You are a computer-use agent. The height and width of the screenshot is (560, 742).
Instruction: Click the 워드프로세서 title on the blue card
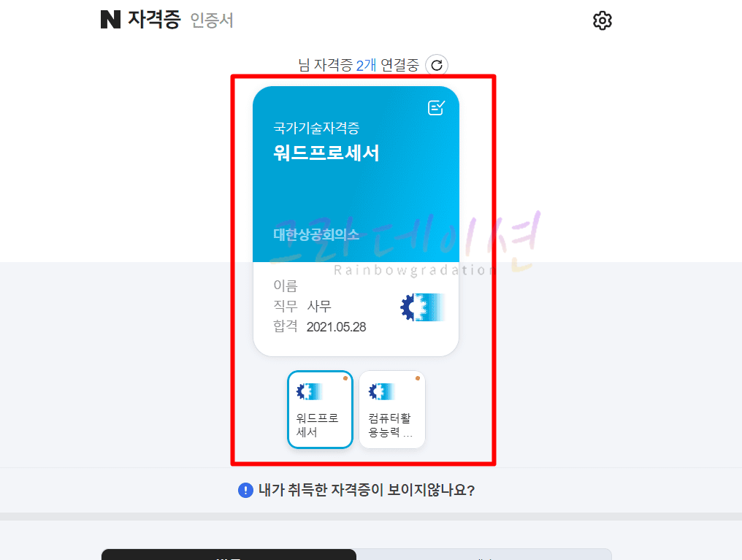[326, 153]
